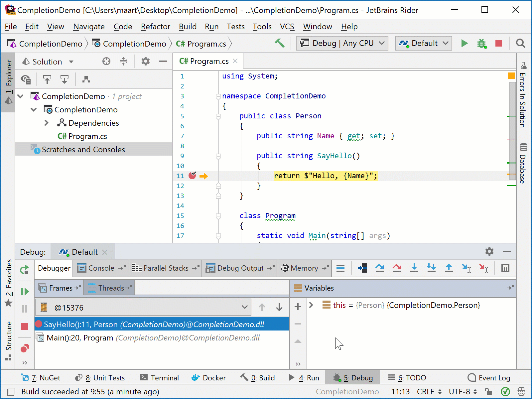Open the View Breakpoints dialog
Screen dimensions: 532x399
click(x=24, y=348)
